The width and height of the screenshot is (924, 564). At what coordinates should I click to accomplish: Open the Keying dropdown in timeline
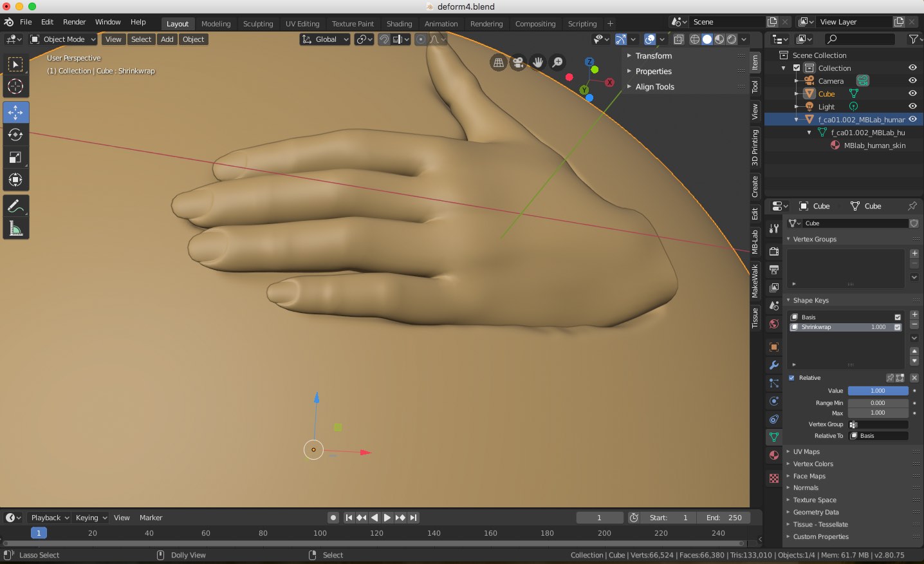pos(91,518)
